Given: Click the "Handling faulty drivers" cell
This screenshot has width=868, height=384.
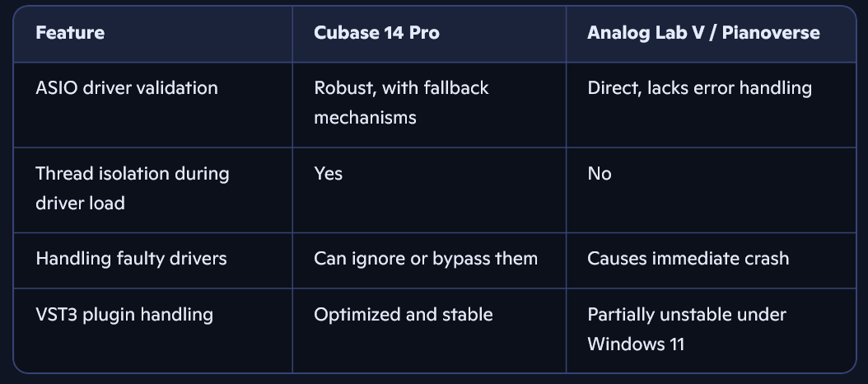Looking at the screenshot, I should tap(131, 259).
